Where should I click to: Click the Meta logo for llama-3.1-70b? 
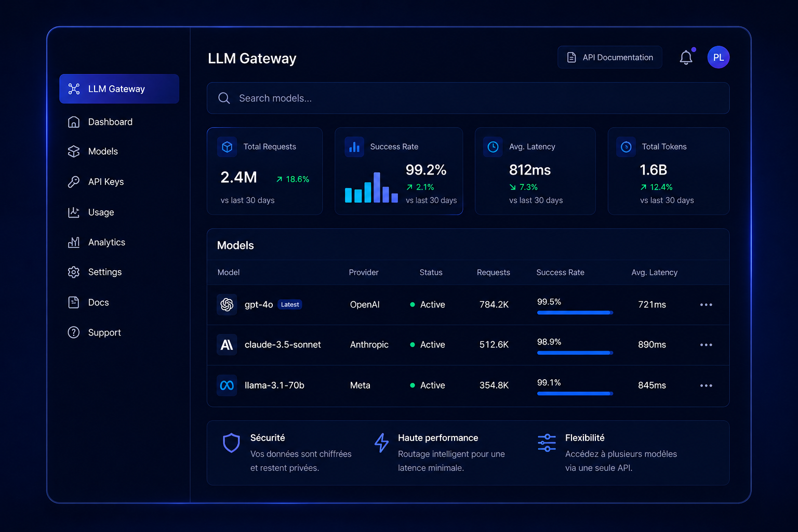(x=227, y=385)
